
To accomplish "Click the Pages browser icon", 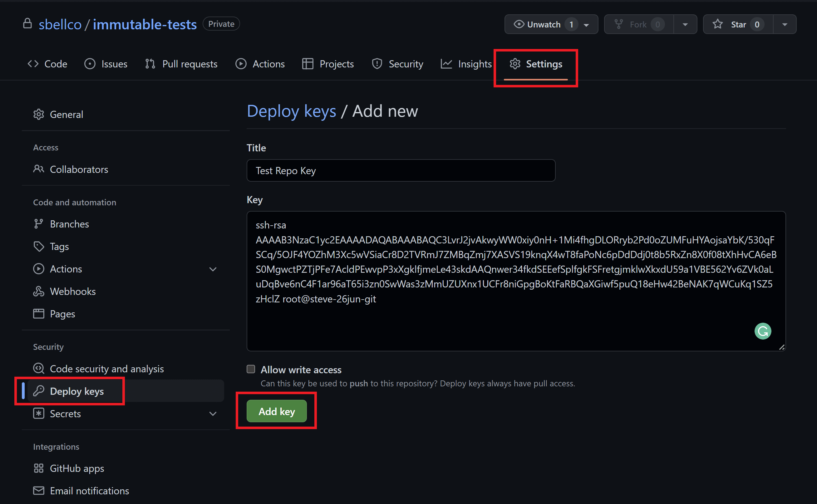I will (39, 314).
